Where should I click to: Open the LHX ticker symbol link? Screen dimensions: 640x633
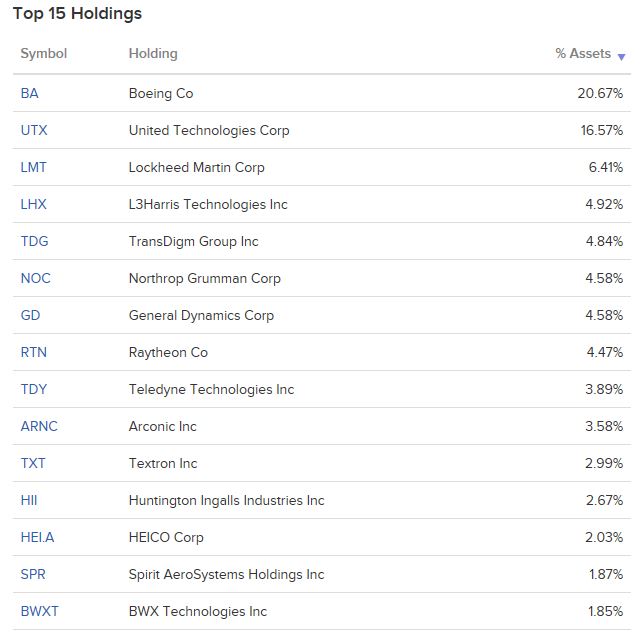[x=33, y=204]
